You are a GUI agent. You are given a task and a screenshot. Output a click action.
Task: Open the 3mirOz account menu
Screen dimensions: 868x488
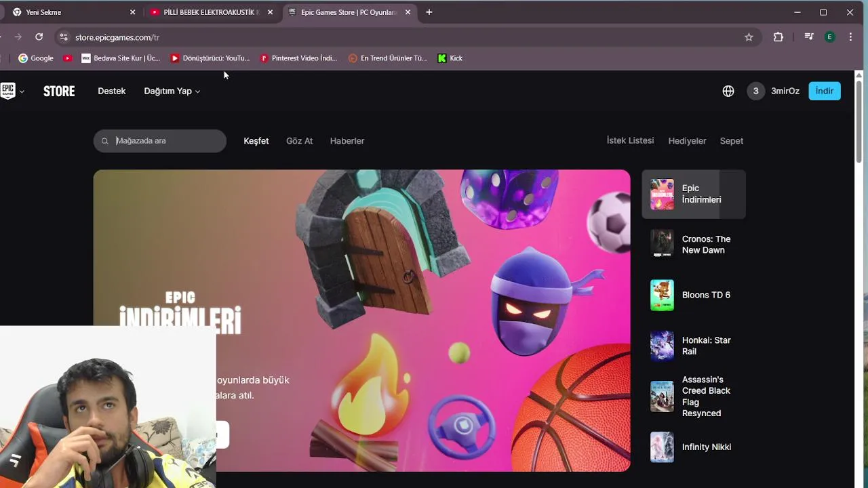coord(785,91)
